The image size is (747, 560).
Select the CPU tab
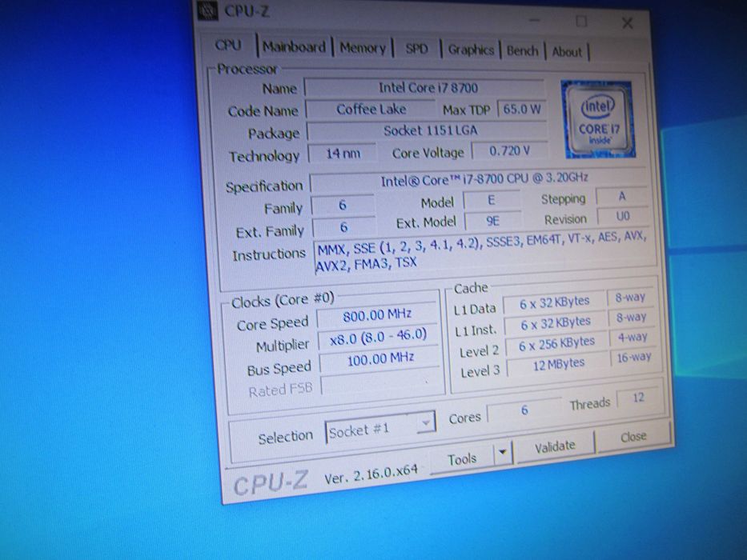point(228,46)
